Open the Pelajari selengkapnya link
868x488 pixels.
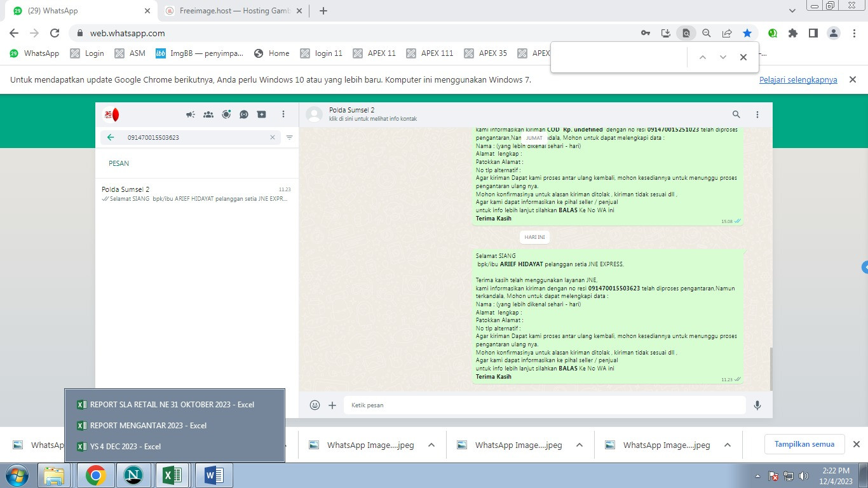[798, 80]
